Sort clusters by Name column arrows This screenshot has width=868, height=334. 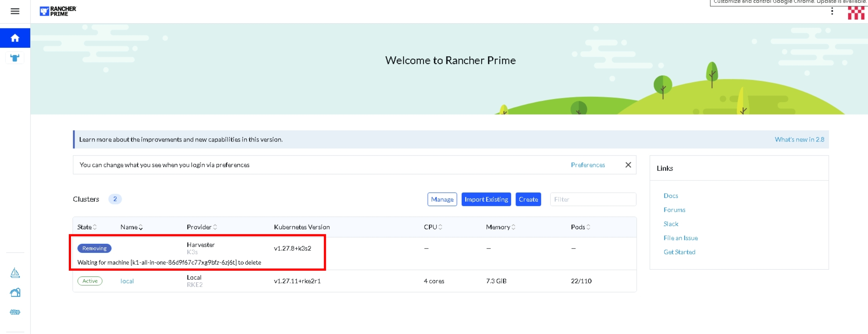141,227
